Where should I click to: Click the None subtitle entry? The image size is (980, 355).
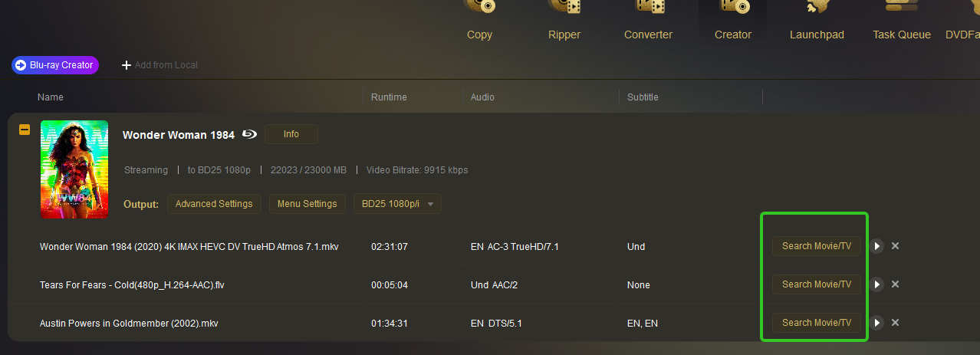[x=638, y=285]
